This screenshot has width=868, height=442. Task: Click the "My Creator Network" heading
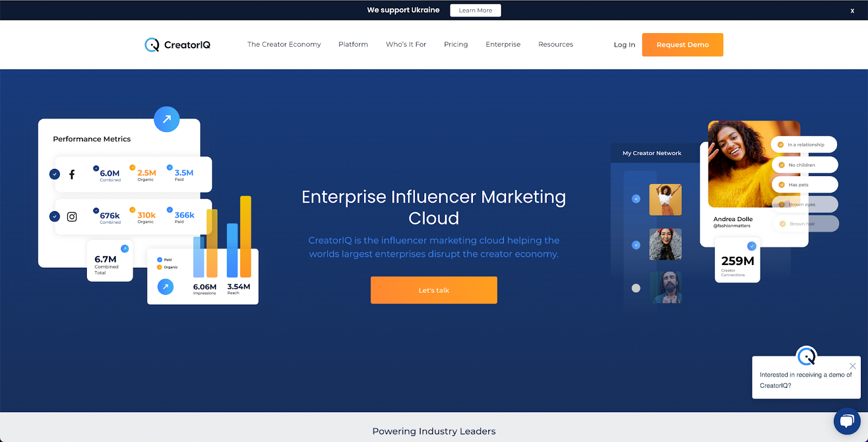tap(652, 153)
